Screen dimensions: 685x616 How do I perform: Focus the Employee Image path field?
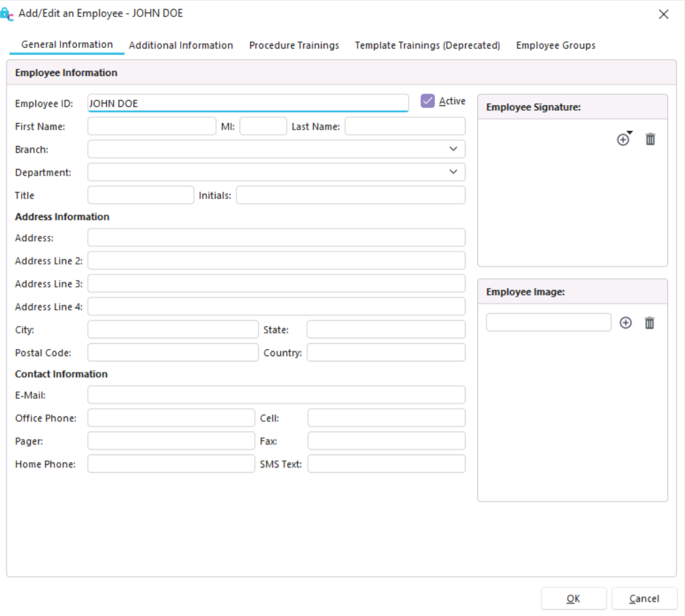[x=548, y=322]
